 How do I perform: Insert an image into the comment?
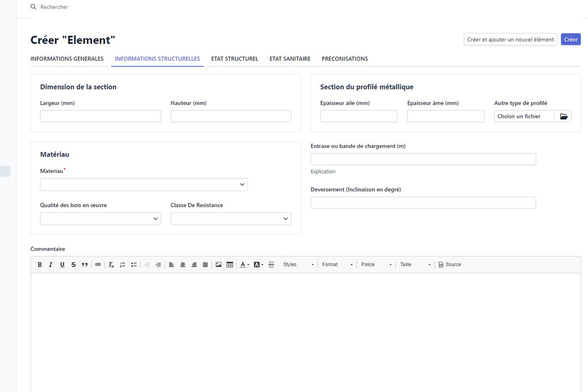(219, 265)
